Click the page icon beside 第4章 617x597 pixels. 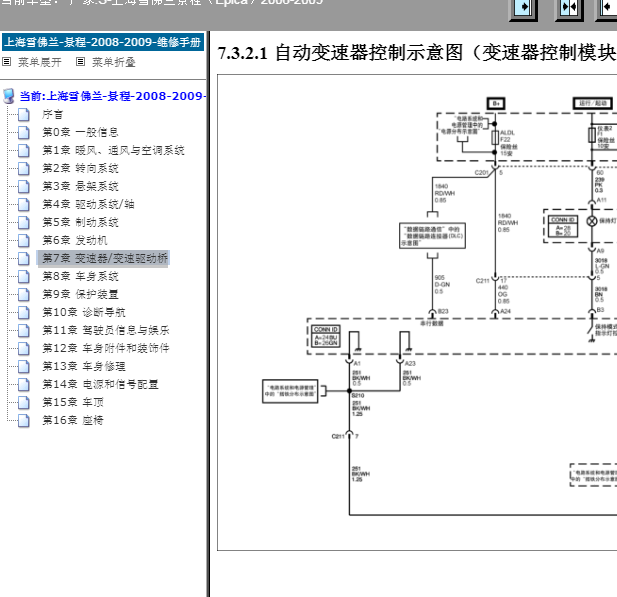(x=24, y=205)
